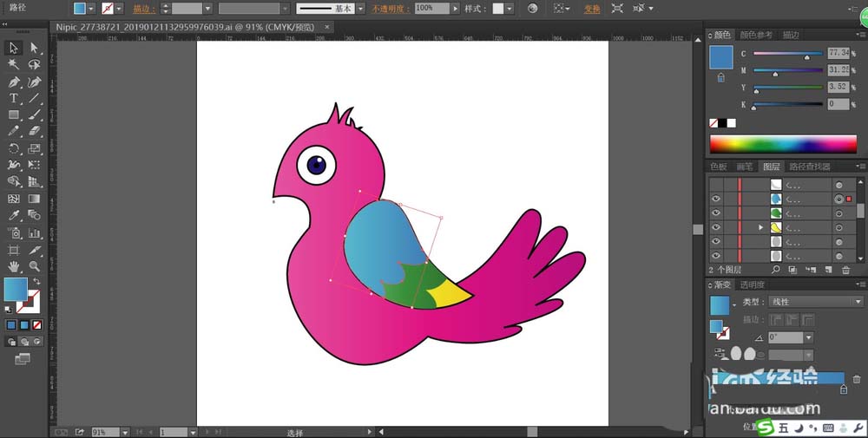Open the stroke weight dropdown

click(207, 9)
